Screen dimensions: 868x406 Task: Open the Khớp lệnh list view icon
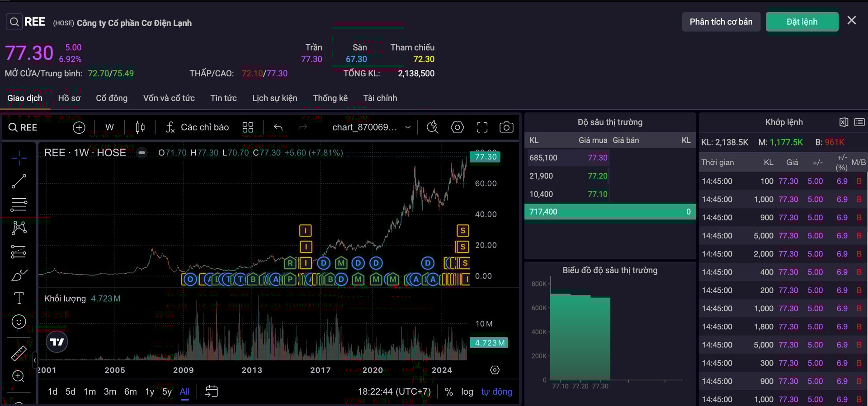tap(859, 122)
